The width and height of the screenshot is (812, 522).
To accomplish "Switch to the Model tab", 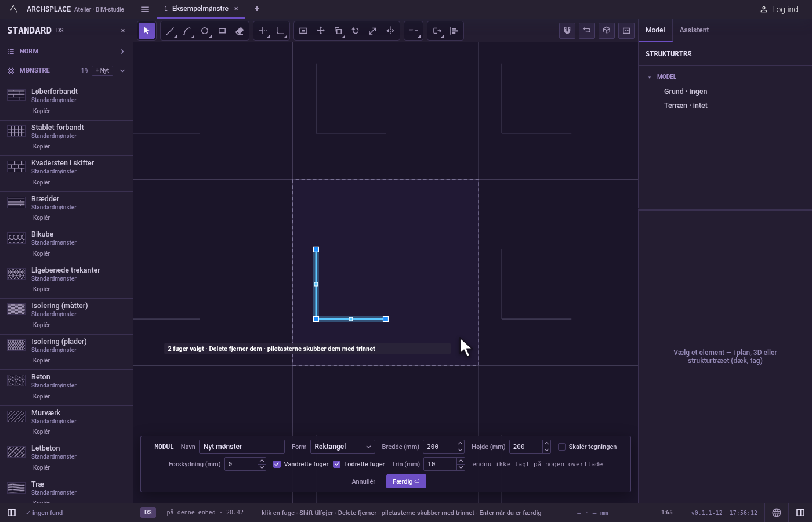I will click(x=655, y=30).
